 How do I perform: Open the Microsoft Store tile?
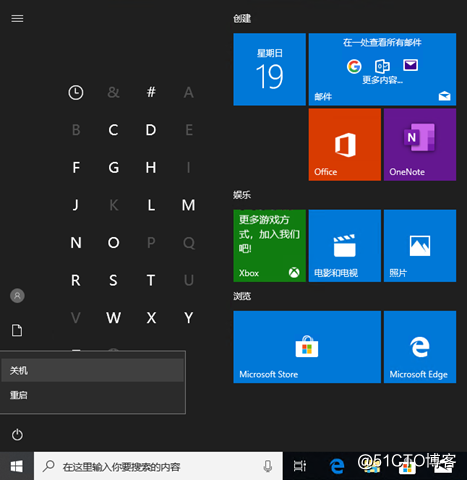(307, 347)
